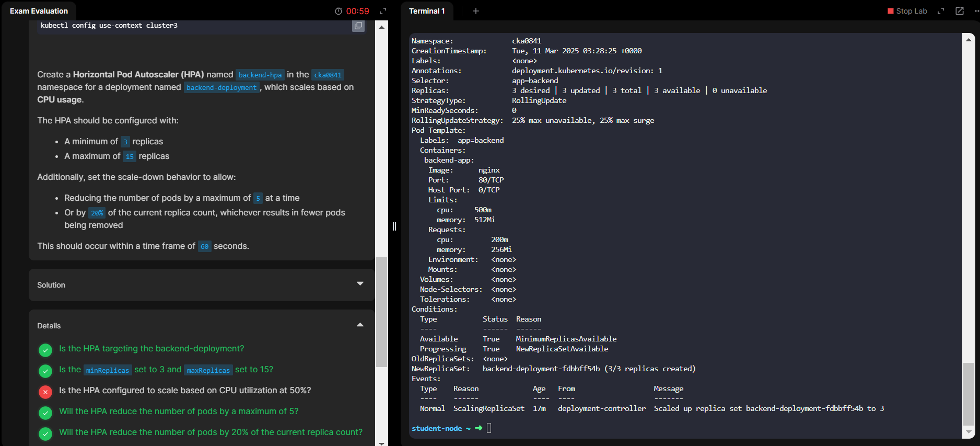980x446 pixels.
Task: Expand the Exam Evaluation panel to fullscreen
Action: [383, 11]
